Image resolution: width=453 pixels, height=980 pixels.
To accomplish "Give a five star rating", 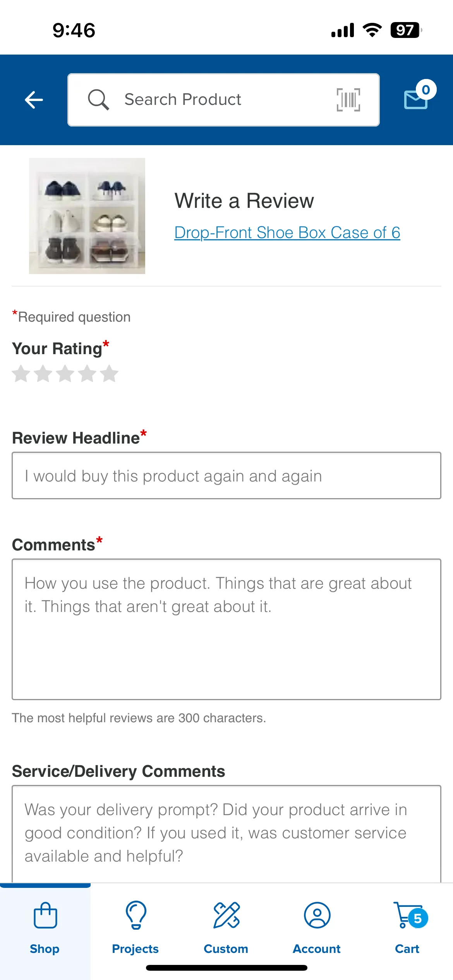I will point(110,373).
